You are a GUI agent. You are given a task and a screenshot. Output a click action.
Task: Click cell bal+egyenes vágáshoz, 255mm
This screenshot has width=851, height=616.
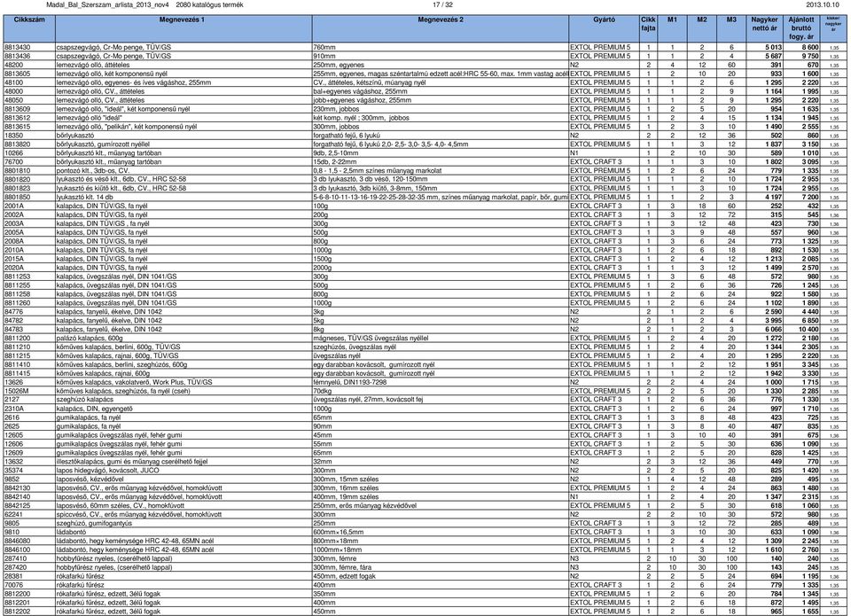(361, 91)
